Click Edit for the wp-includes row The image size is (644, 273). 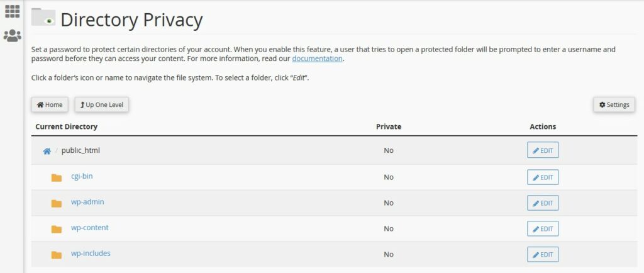[543, 255]
